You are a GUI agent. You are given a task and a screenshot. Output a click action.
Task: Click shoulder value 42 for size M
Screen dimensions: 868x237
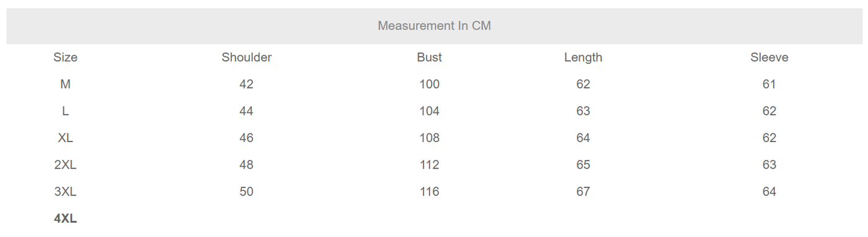(x=246, y=84)
